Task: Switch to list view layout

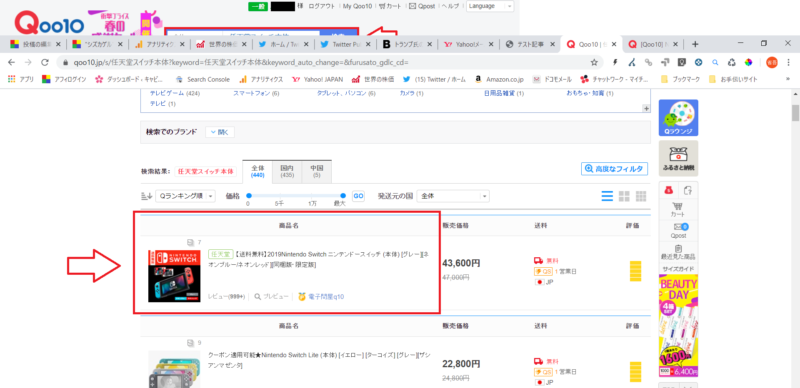Action: tap(607, 196)
